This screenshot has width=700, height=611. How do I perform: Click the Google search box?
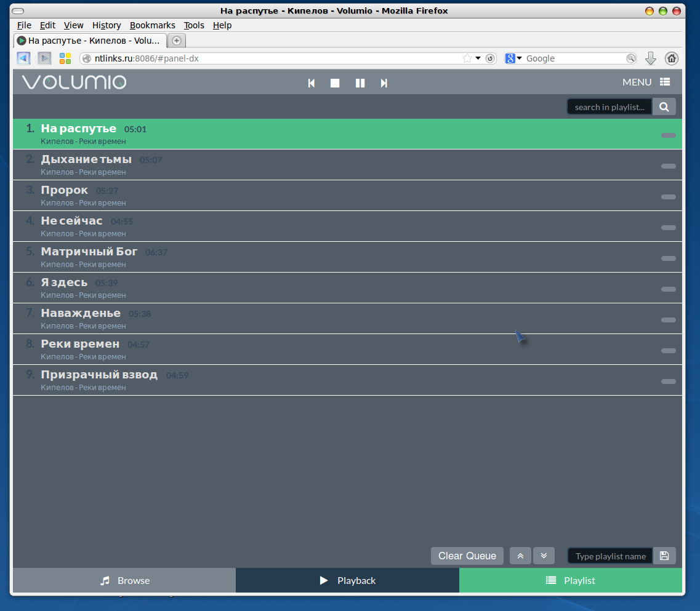coord(575,58)
